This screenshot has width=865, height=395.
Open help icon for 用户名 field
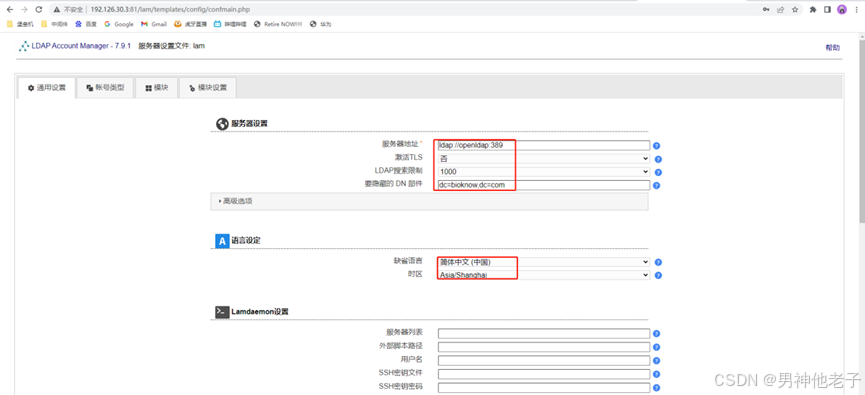coord(656,361)
